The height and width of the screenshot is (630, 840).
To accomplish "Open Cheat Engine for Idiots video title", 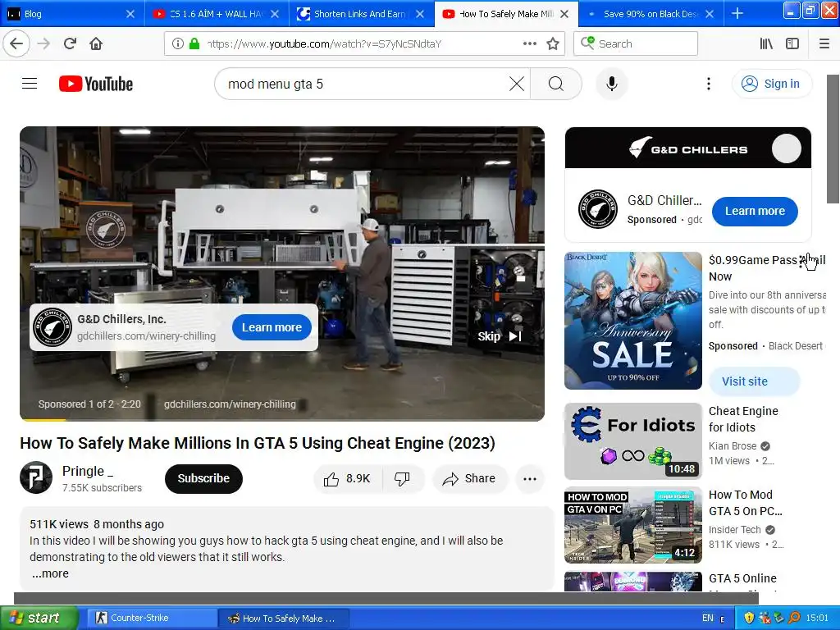I will click(743, 419).
